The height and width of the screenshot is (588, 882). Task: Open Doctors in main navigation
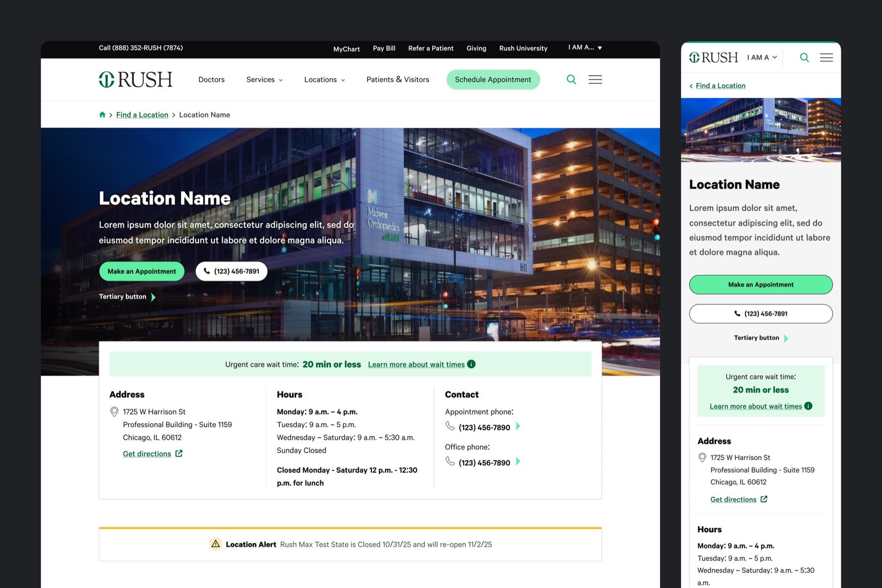(x=211, y=79)
